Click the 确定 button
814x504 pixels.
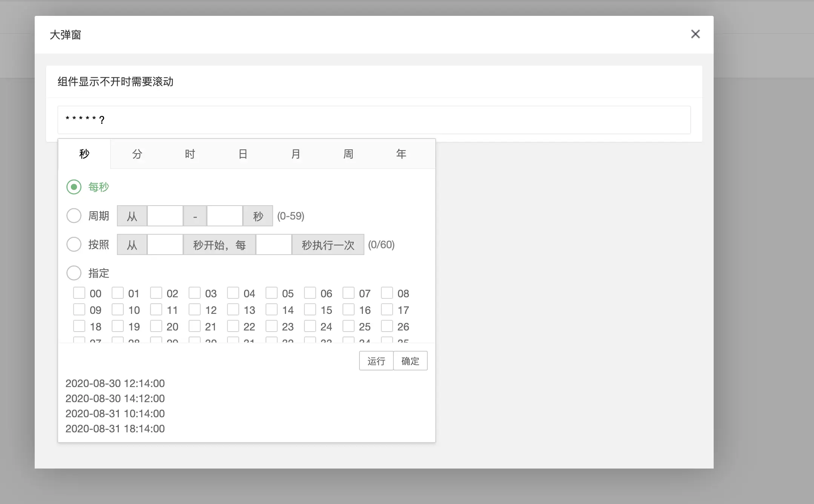tap(410, 361)
